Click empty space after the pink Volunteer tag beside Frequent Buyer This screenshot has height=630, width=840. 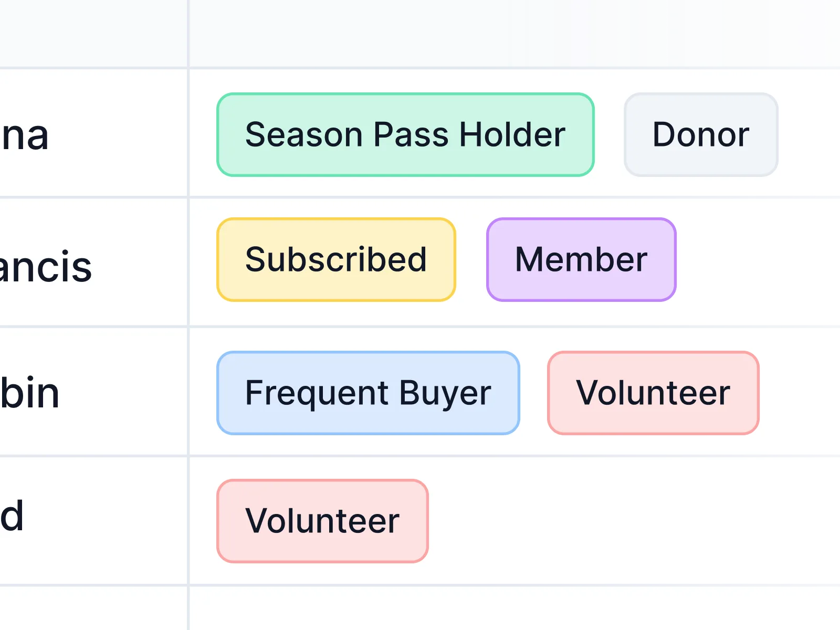point(801,393)
